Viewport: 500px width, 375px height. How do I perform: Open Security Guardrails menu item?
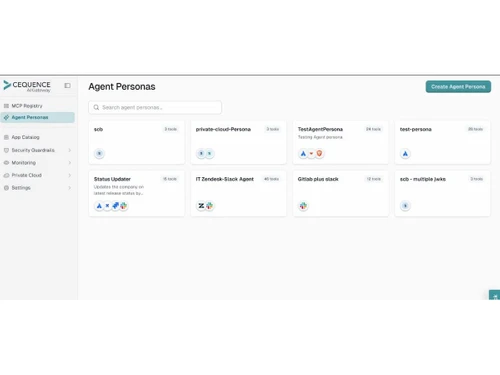(x=37, y=150)
